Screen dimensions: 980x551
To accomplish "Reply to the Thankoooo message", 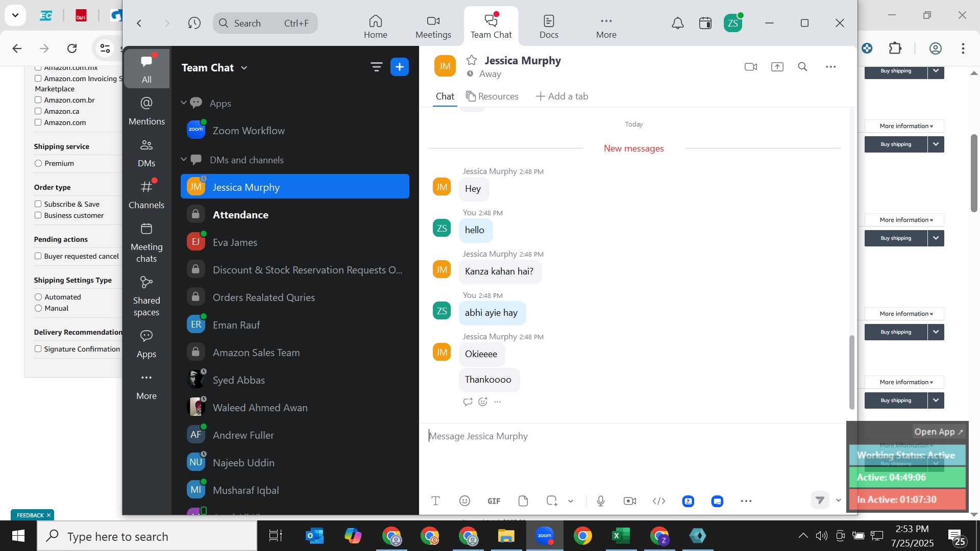I will coord(468,402).
